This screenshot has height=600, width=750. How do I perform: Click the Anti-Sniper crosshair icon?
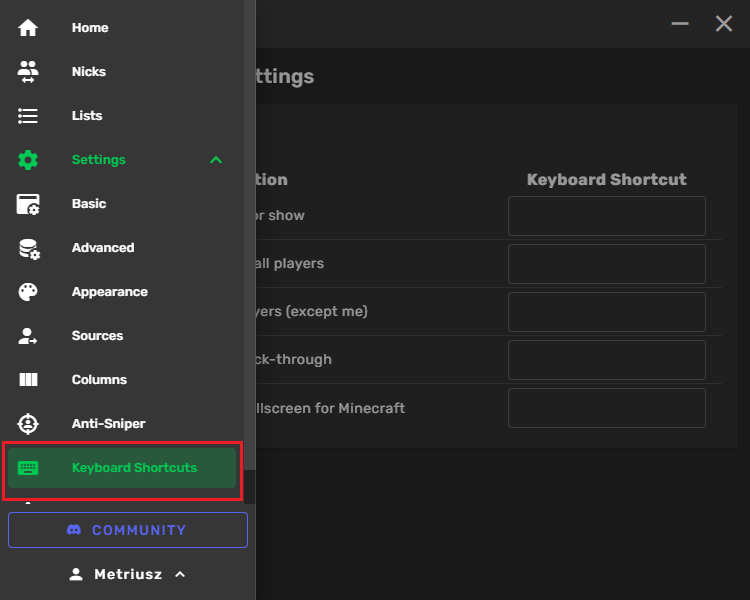coord(28,424)
